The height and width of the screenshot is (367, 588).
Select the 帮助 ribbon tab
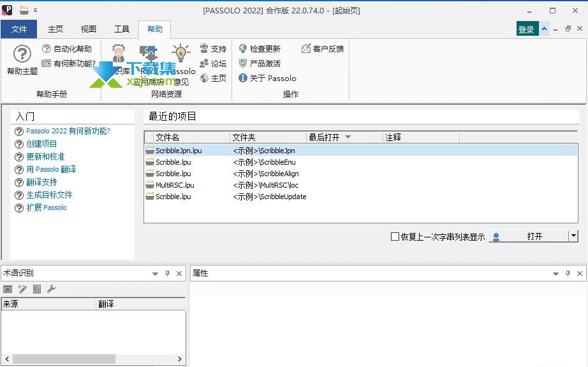coord(155,29)
